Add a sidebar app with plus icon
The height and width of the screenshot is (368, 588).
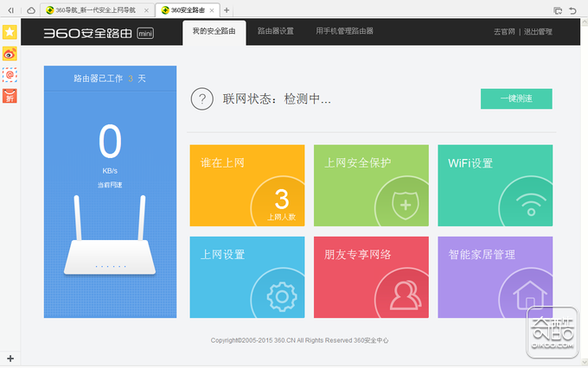coord(10,358)
